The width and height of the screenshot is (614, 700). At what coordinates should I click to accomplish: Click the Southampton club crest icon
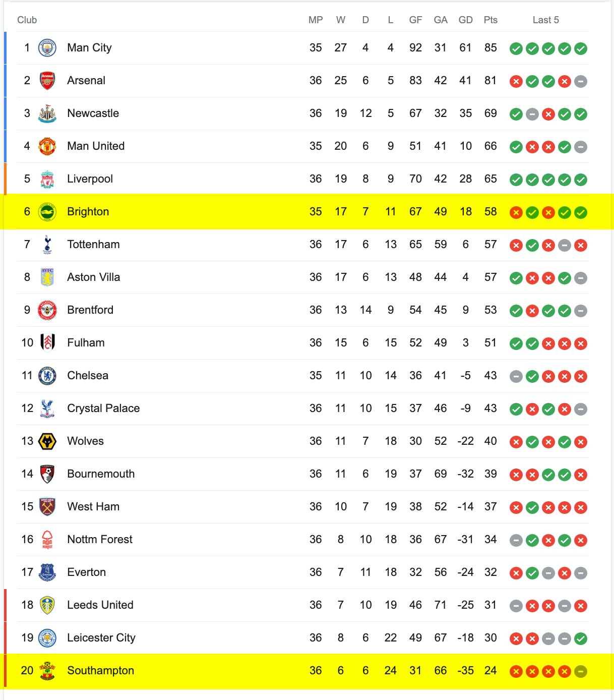click(x=47, y=671)
